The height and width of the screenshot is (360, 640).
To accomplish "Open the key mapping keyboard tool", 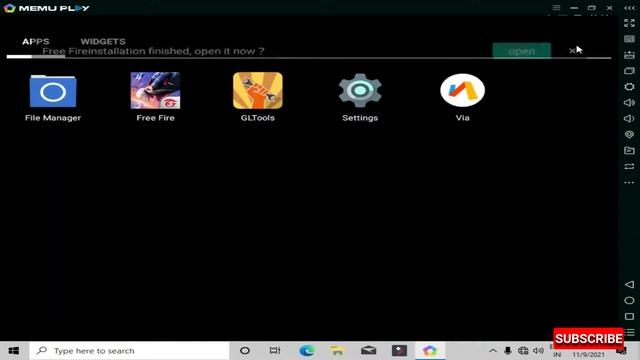I will click(629, 39).
